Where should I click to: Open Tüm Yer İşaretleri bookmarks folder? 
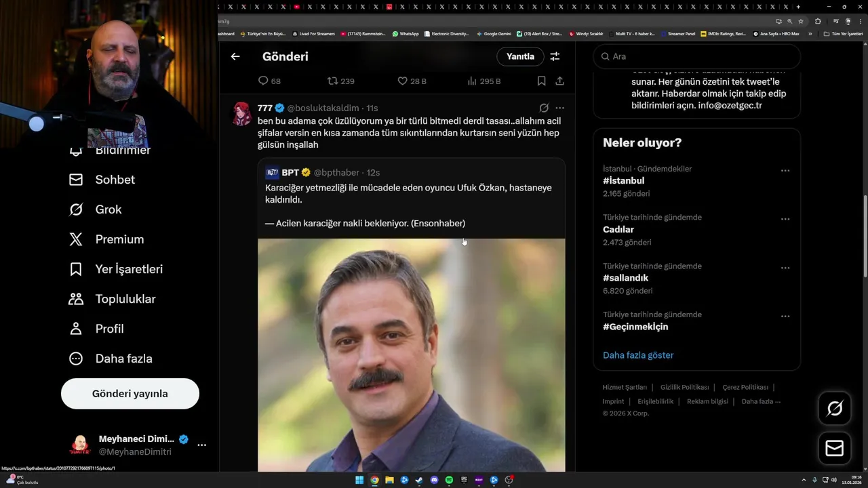pos(843,33)
